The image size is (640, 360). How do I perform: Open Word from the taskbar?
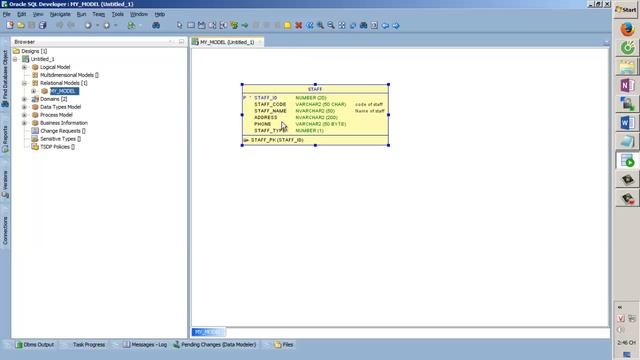click(x=627, y=122)
